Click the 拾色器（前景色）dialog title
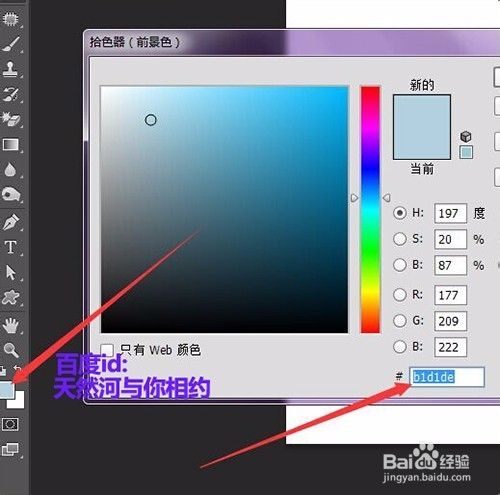The height and width of the screenshot is (495, 500). coord(135,42)
